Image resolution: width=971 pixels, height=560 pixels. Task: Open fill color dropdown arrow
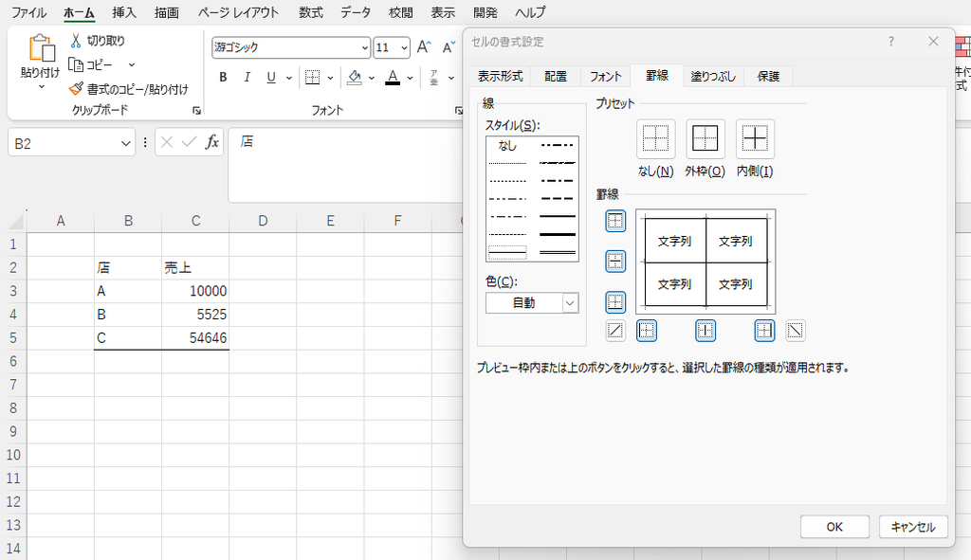pos(371,78)
